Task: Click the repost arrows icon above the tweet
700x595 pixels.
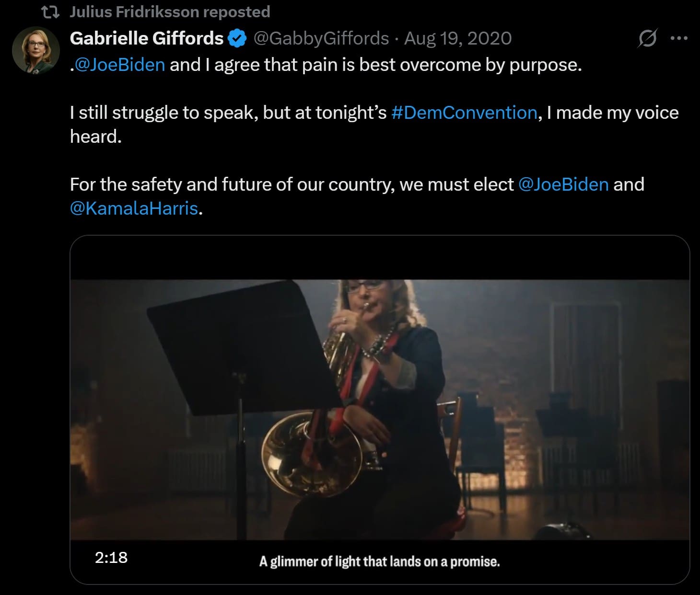Action: pyautogui.click(x=50, y=12)
